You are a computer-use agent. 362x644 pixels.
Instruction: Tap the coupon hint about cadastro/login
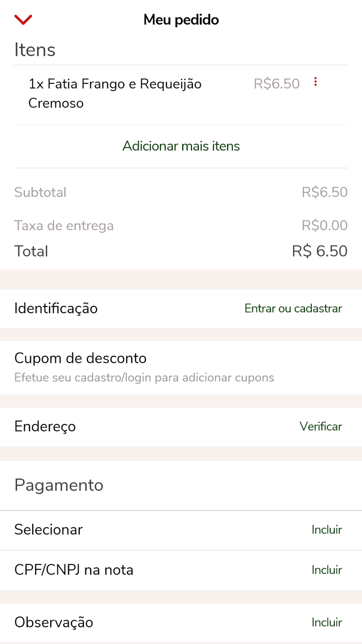[x=144, y=377]
